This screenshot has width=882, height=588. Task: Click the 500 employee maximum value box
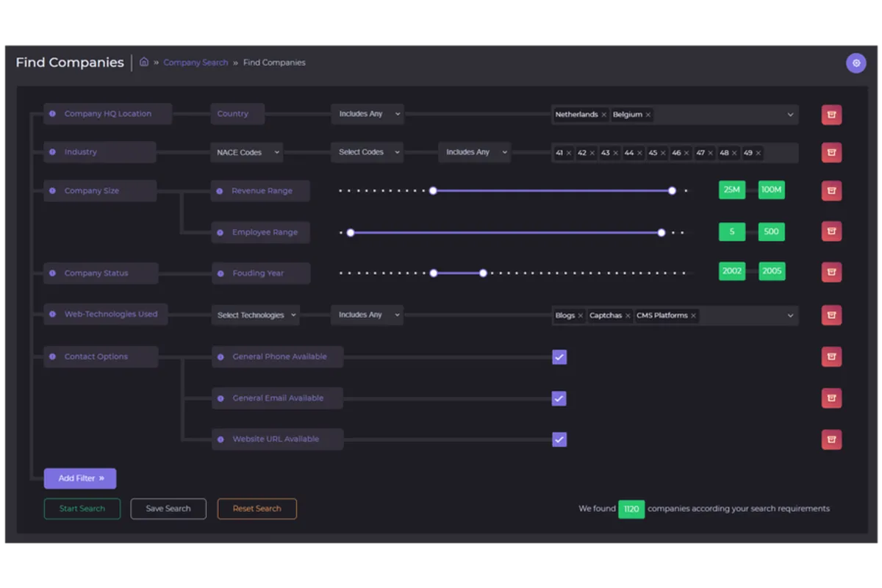(x=772, y=232)
